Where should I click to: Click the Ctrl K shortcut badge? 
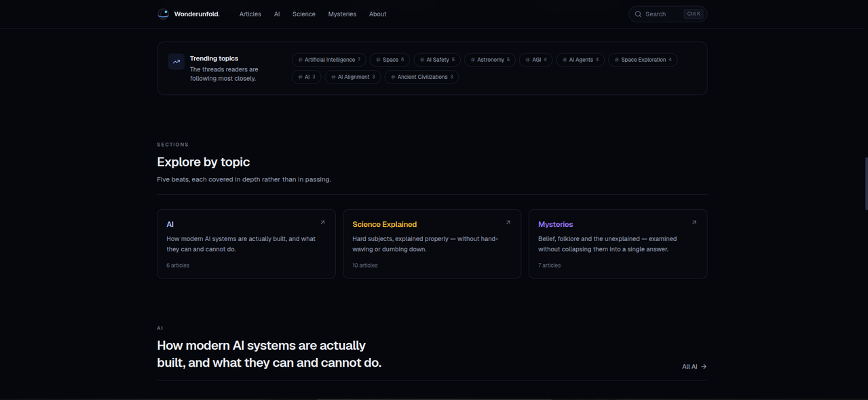(x=694, y=14)
